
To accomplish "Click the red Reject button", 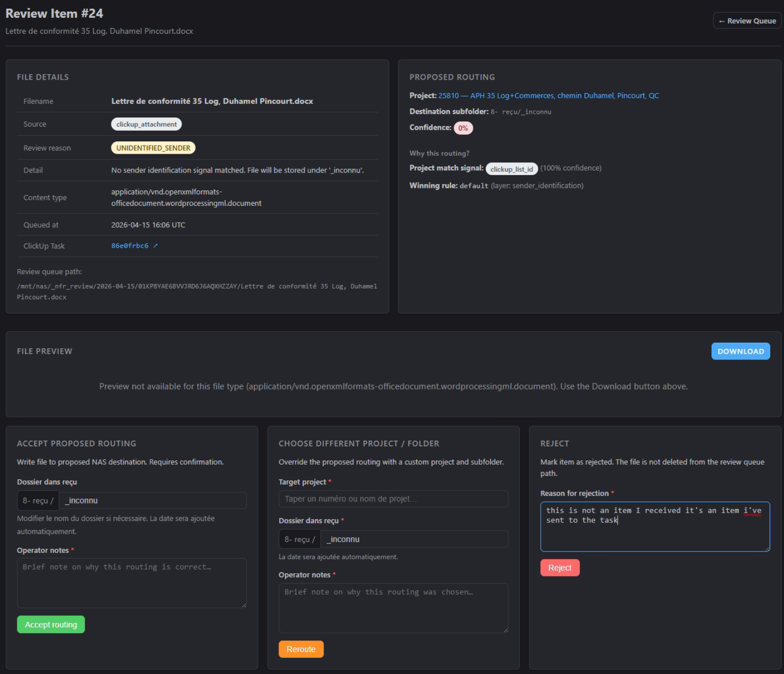I will coord(559,568).
